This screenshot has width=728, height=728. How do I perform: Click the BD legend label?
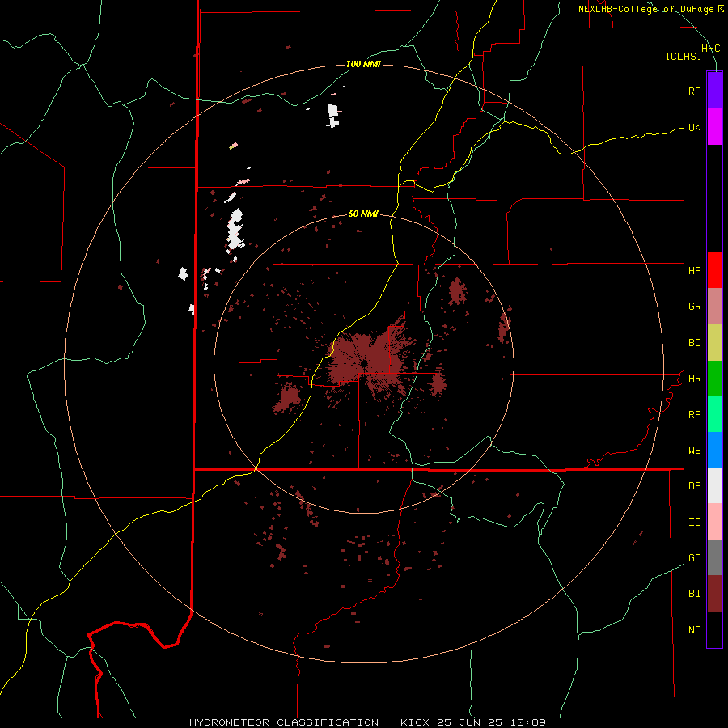694,343
